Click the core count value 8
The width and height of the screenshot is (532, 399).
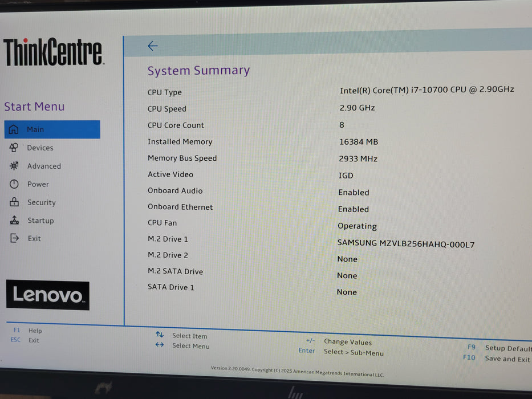[342, 125]
